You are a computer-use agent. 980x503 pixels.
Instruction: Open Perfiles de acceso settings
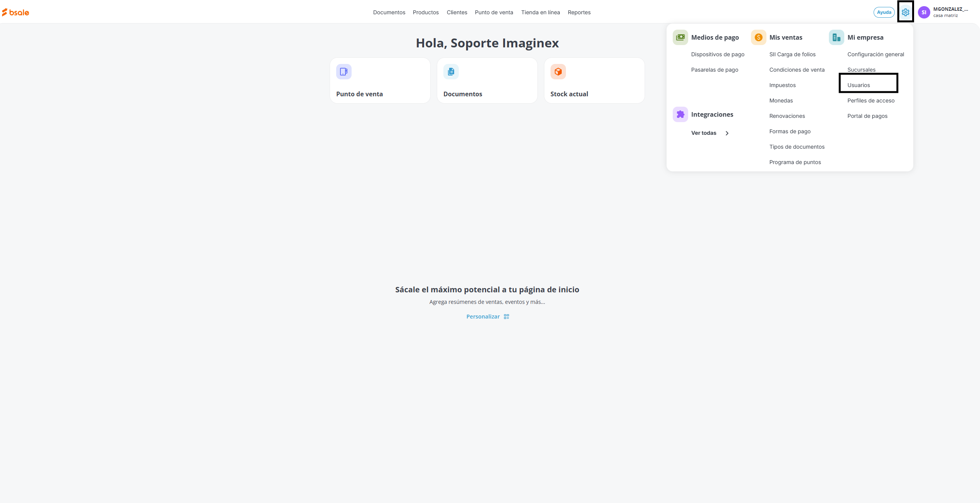[x=871, y=101]
